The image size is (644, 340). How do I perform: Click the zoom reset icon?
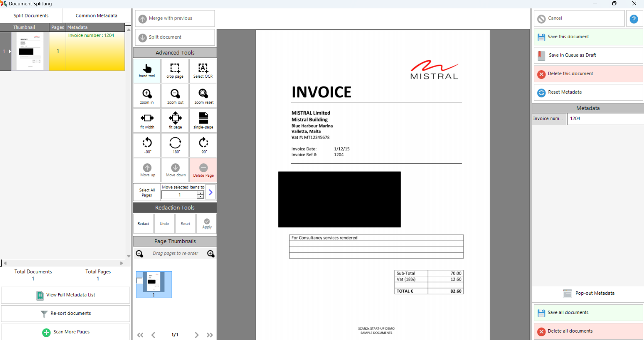203,96
